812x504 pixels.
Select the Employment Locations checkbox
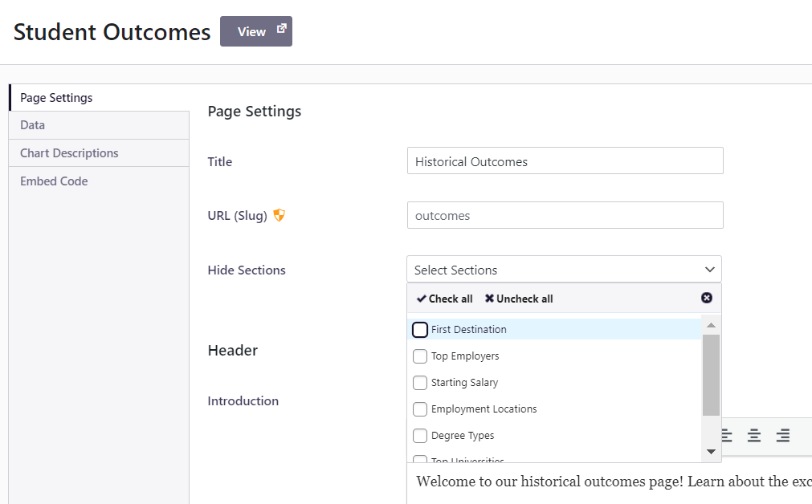point(420,409)
